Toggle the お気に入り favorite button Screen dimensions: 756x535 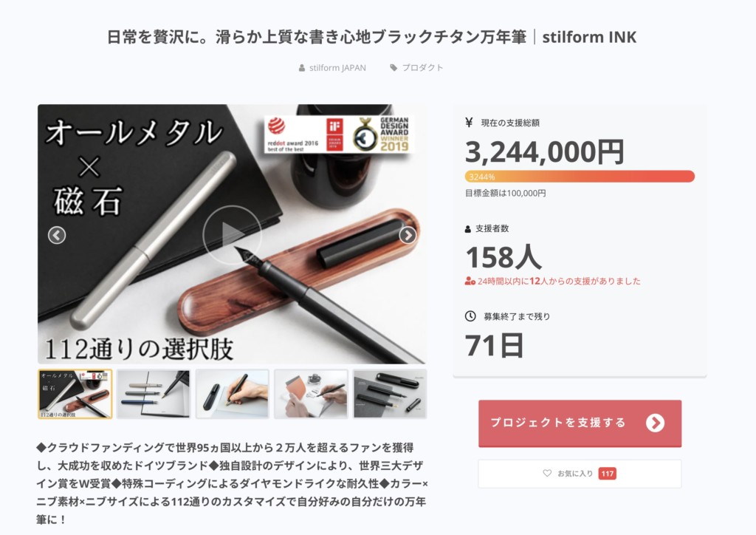(580, 473)
